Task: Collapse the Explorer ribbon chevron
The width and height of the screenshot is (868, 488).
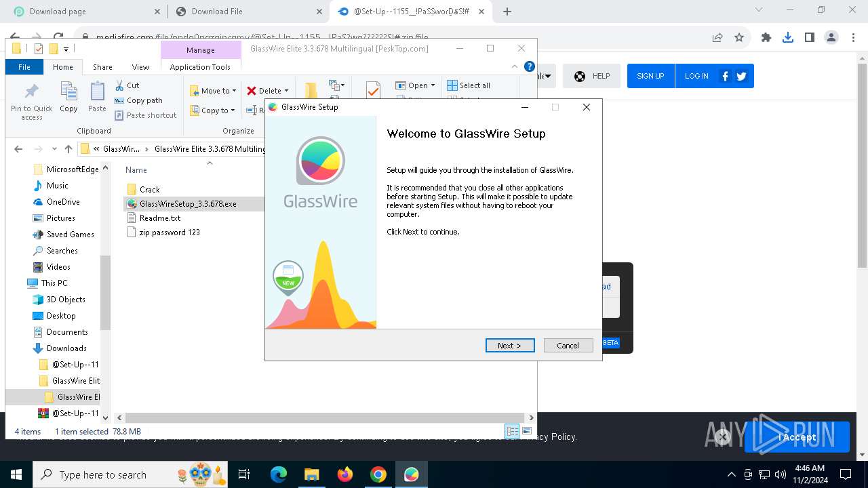Action: tap(515, 67)
